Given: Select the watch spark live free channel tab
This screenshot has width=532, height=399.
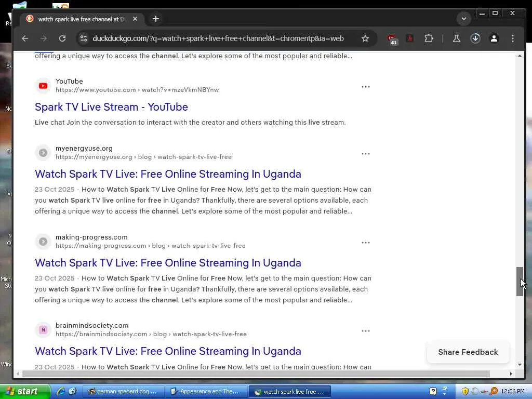Looking at the screenshot, I should coord(82,19).
